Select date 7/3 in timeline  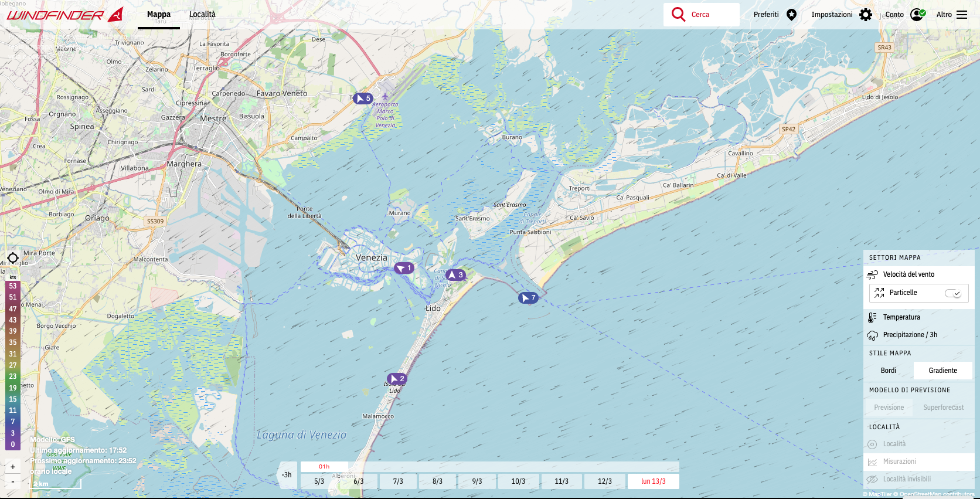398,481
